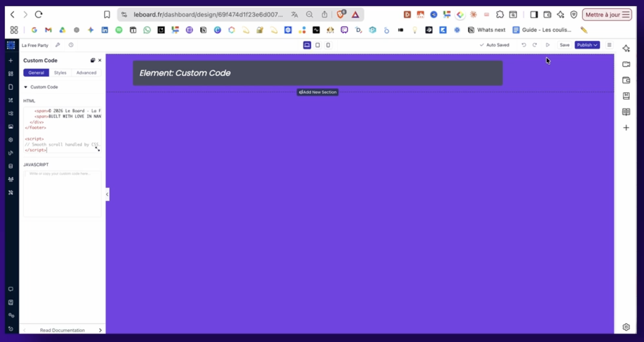Switch to tablet device preview
Viewport: 644px width, 342px height.
(318, 45)
